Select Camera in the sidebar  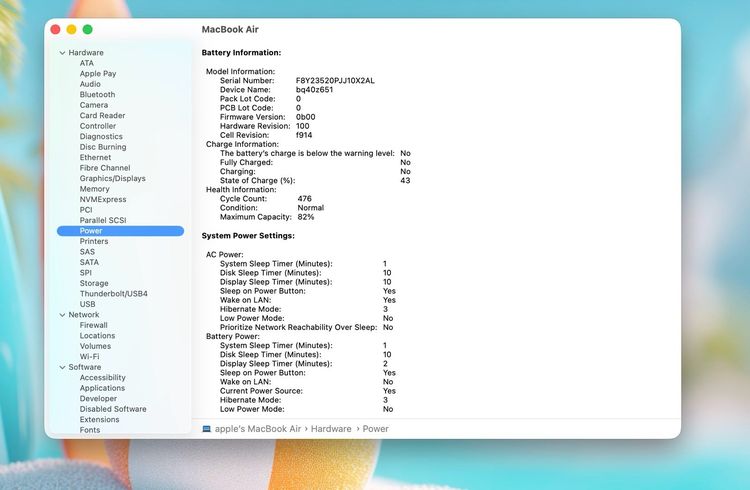94,105
